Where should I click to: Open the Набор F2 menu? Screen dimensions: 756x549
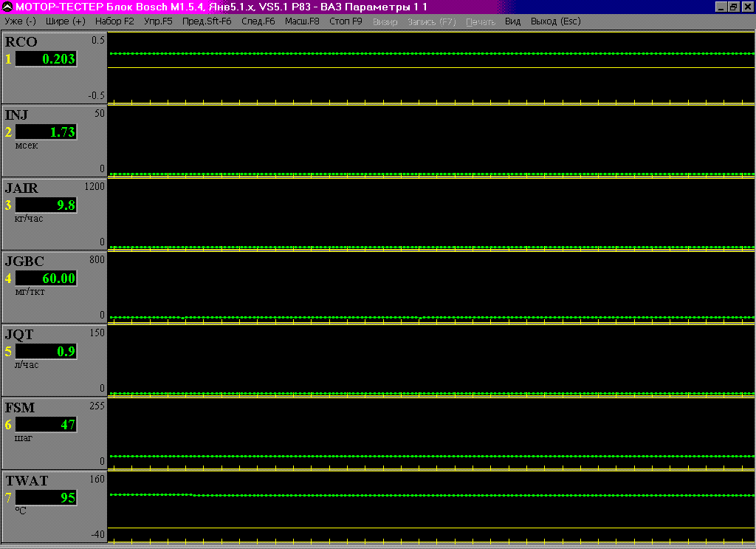114,21
